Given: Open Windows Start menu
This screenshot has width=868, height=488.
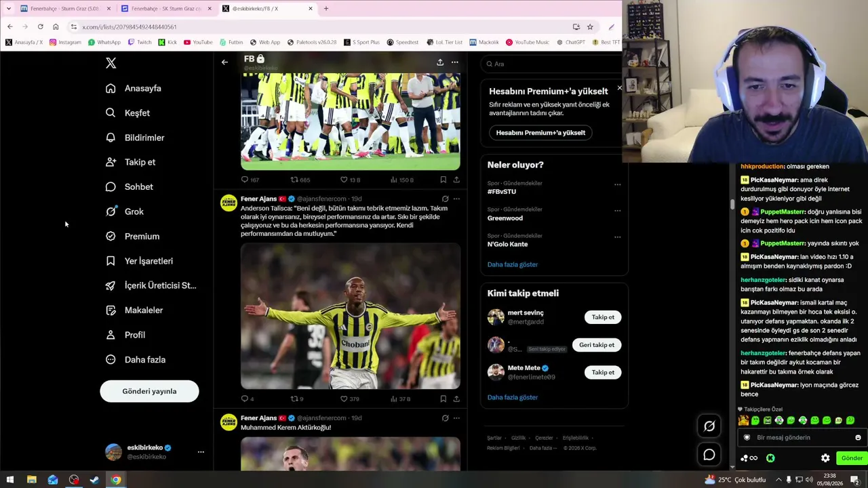Looking at the screenshot, I should [x=10, y=480].
